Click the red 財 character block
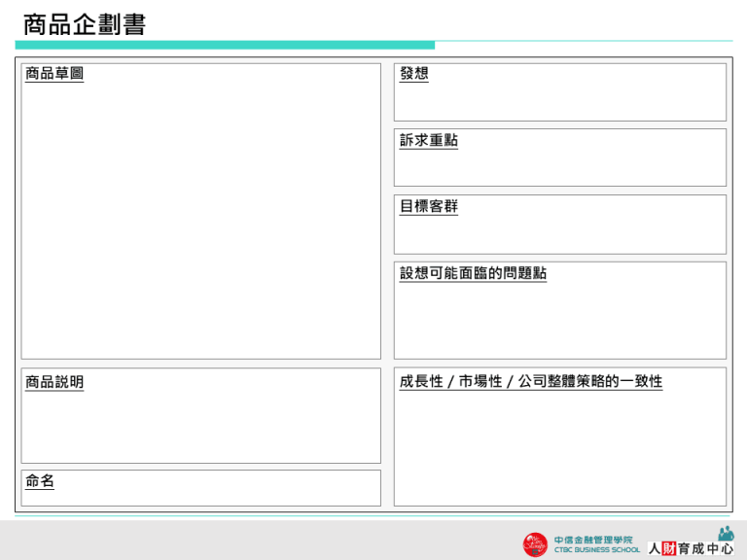Screen dimensions: 747x560 (x=668, y=548)
